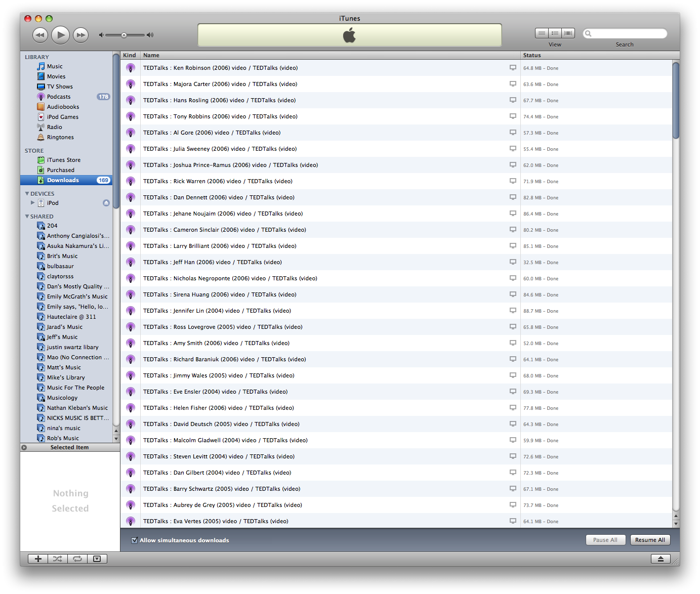Show or hide artwork viewer button

click(97, 559)
